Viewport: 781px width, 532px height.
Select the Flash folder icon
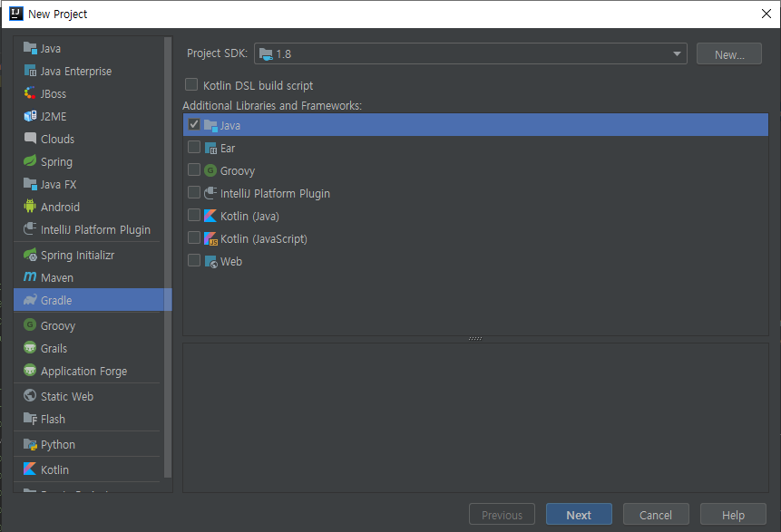(30, 419)
